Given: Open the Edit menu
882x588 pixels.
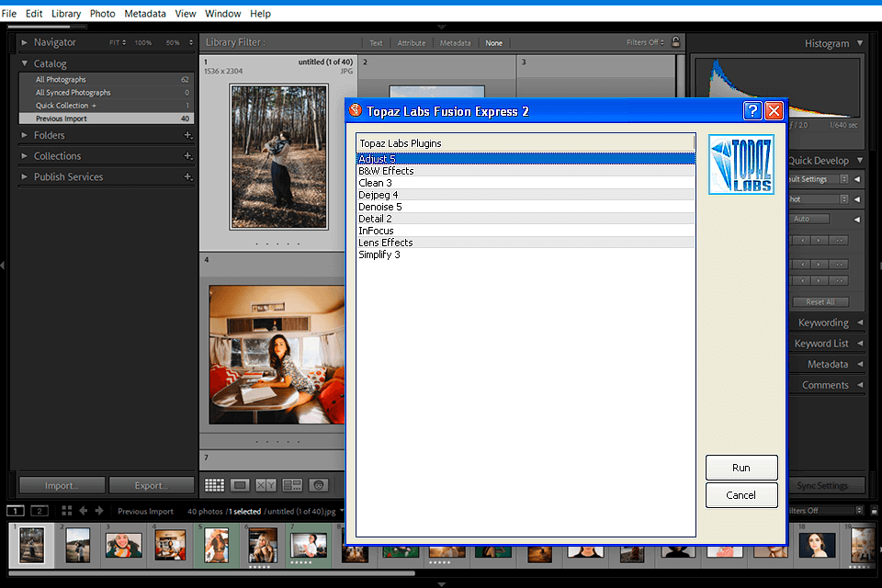Looking at the screenshot, I should pos(34,14).
